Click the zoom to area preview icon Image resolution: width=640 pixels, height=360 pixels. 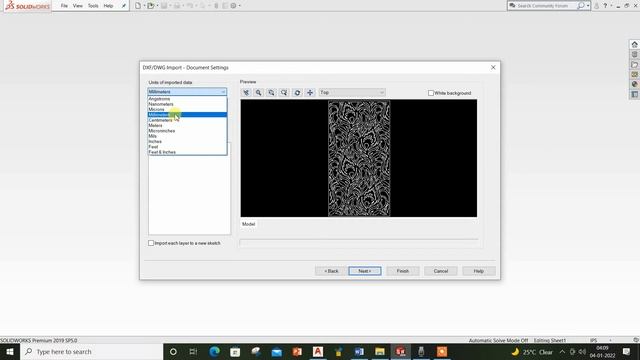click(271, 93)
